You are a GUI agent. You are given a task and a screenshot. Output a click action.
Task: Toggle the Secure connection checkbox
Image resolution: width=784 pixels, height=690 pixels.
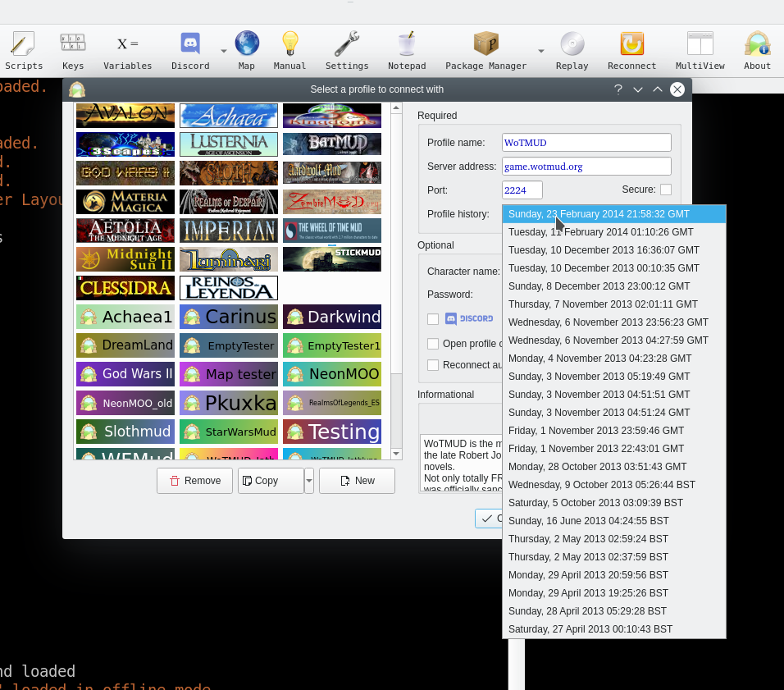(666, 190)
